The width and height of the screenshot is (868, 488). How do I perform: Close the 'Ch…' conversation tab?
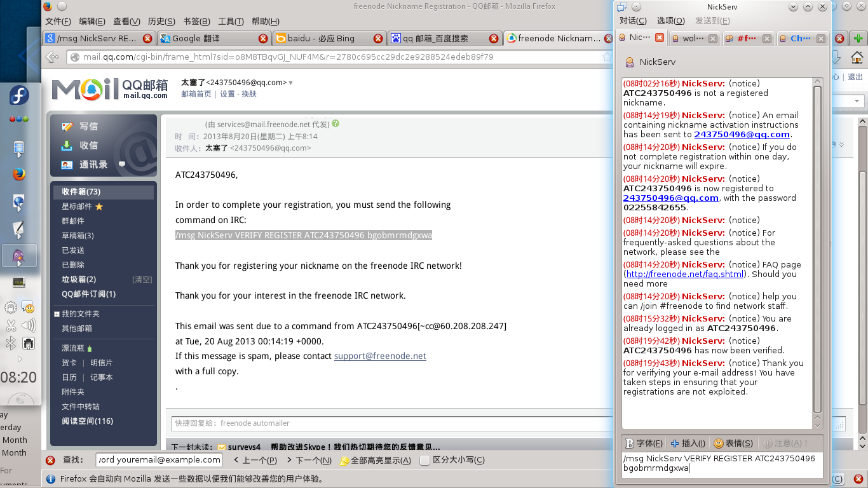[x=820, y=39]
